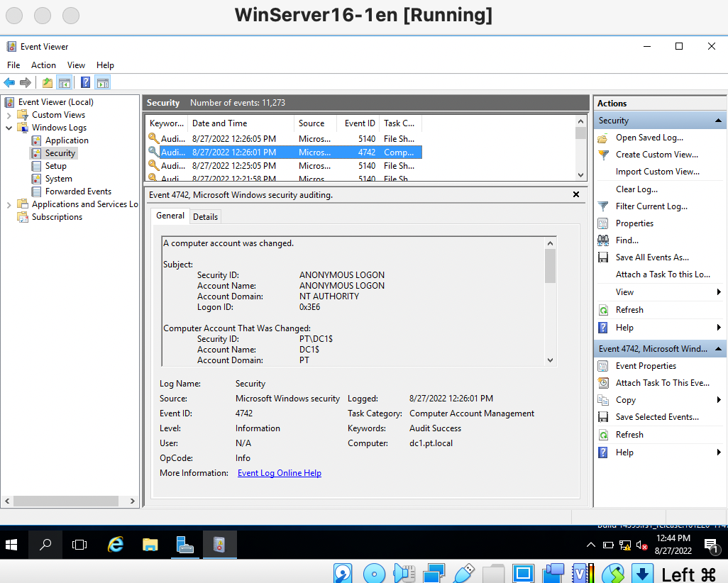
Task: Expand Applications and Services Logs node
Action: (x=9, y=205)
